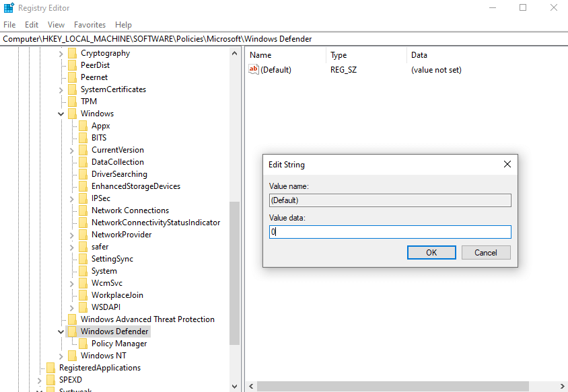
Task: Collapse the Windows key in the tree
Action: click(x=61, y=113)
